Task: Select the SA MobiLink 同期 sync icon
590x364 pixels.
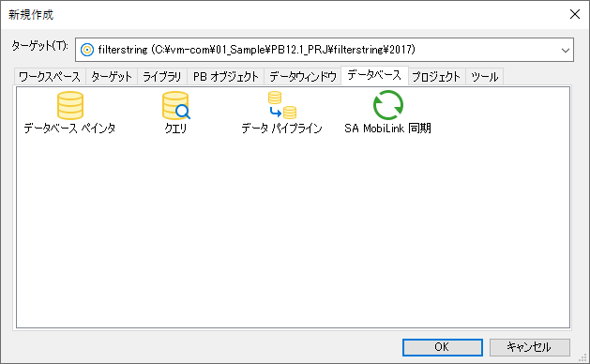Action: pos(388,105)
